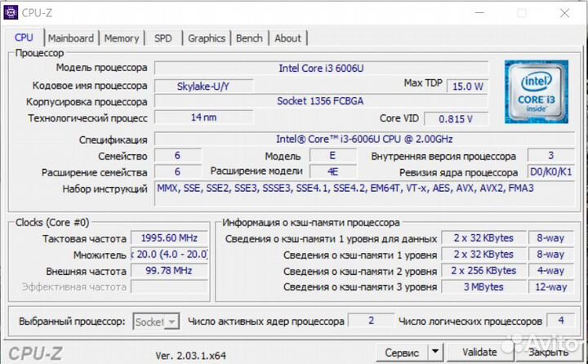Click the 1995.60 MHz core speed value

click(x=169, y=238)
